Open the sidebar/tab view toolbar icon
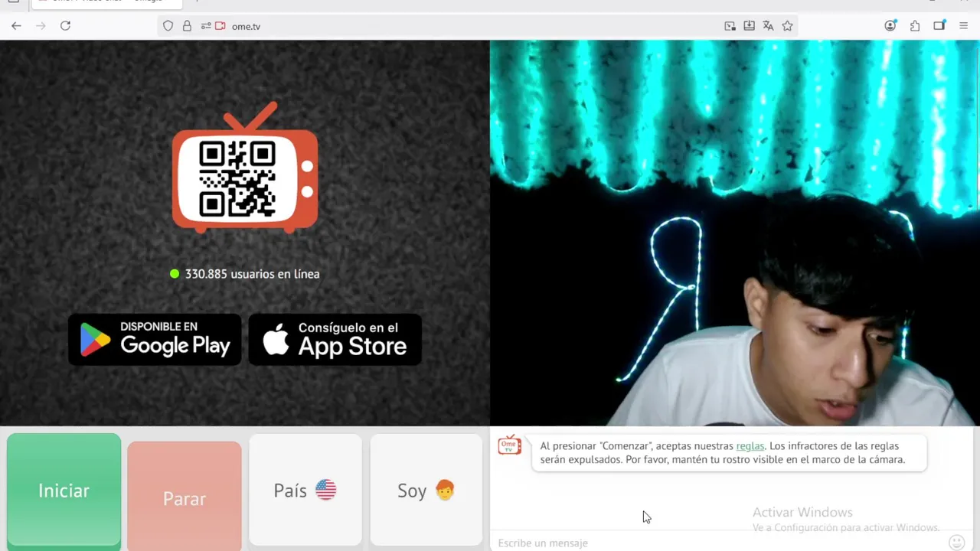The image size is (980, 551). 939,26
